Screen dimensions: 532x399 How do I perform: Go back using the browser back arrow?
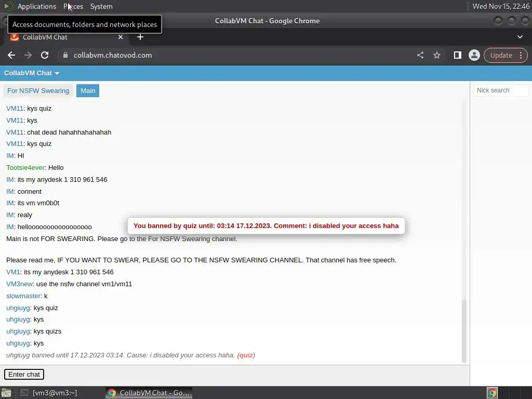click(x=11, y=55)
